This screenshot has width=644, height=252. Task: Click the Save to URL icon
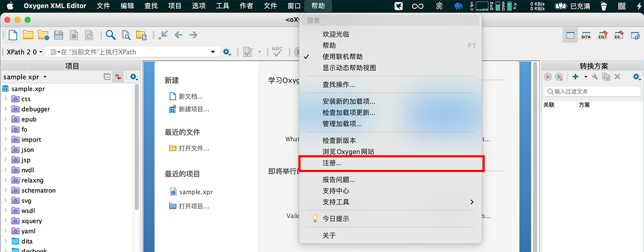[74, 35]
